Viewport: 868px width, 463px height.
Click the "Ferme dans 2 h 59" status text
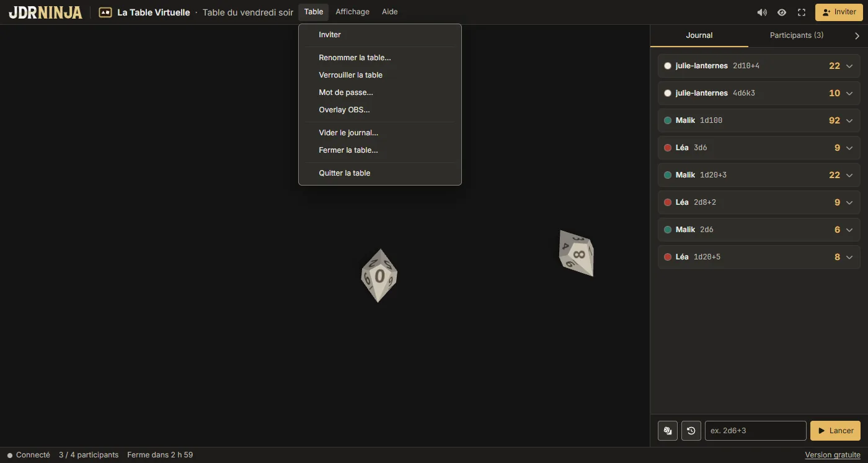coord(160,455)
